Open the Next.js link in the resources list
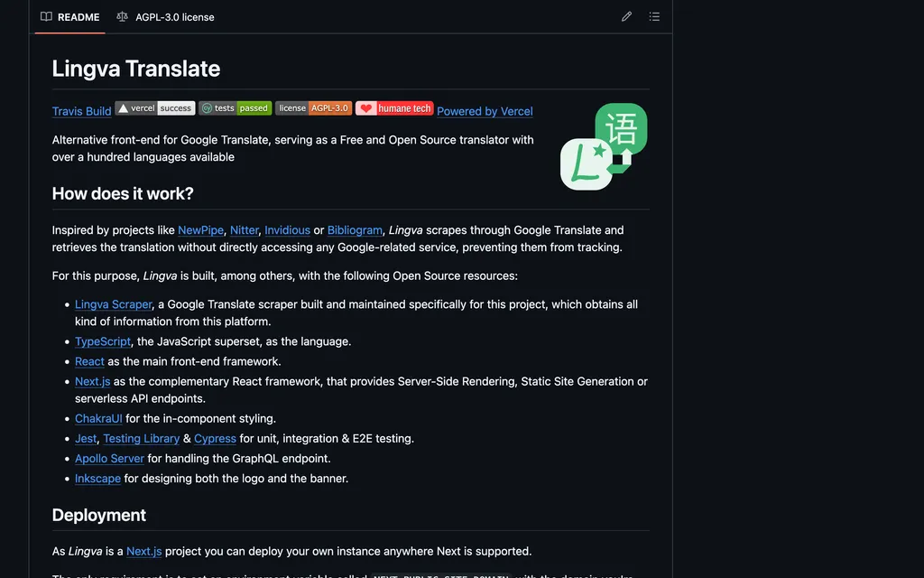 tap(93, 382)
